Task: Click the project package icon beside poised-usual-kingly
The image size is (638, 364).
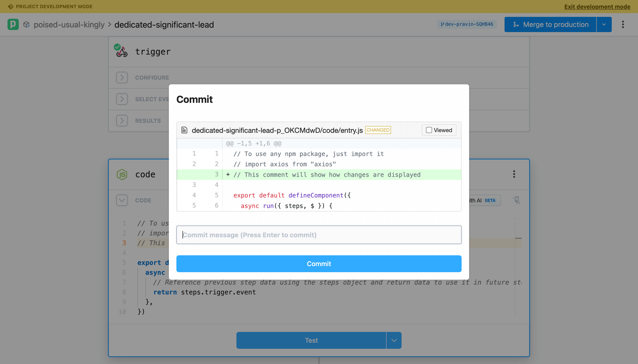Action: 27,24
